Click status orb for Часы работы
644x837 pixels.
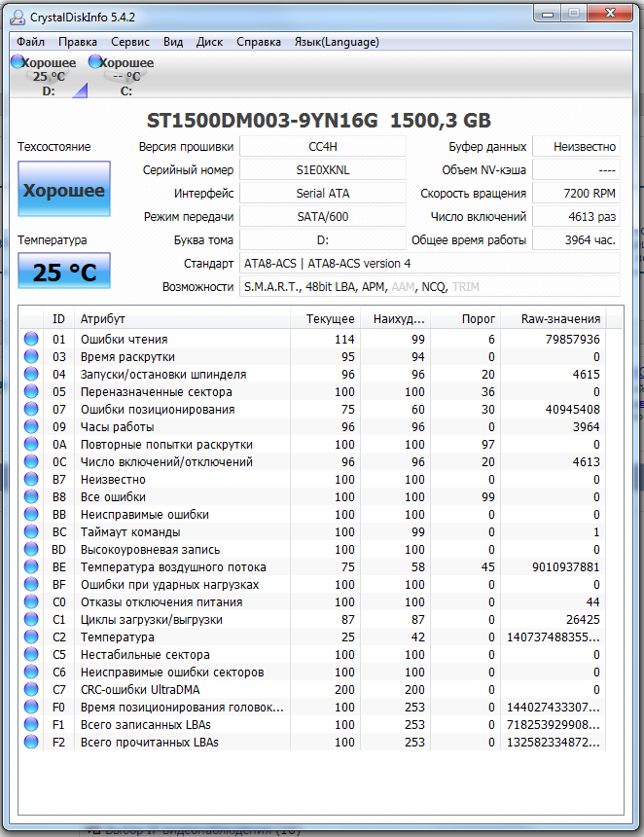(31, 426)
